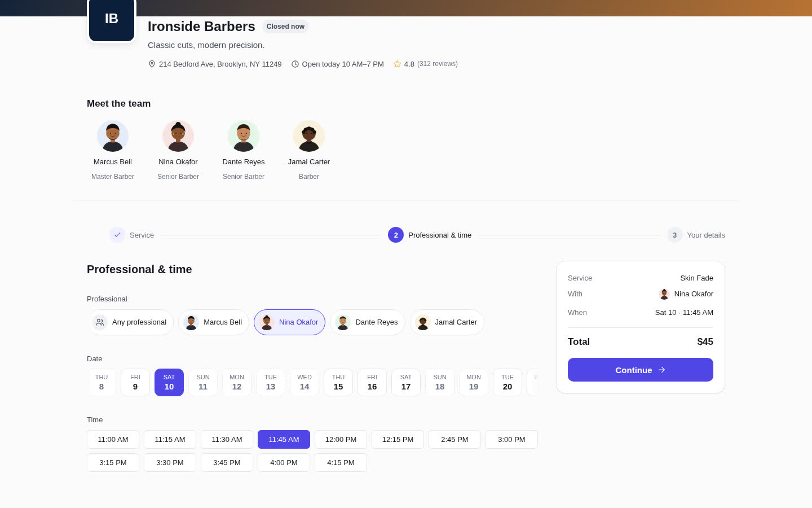
Task: Click the clock icon next to opening hours
Action: click(x=295, y=64)
